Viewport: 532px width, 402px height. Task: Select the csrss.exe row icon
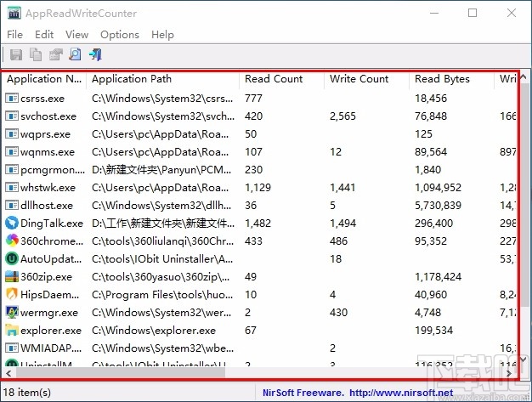coord(12,99)
